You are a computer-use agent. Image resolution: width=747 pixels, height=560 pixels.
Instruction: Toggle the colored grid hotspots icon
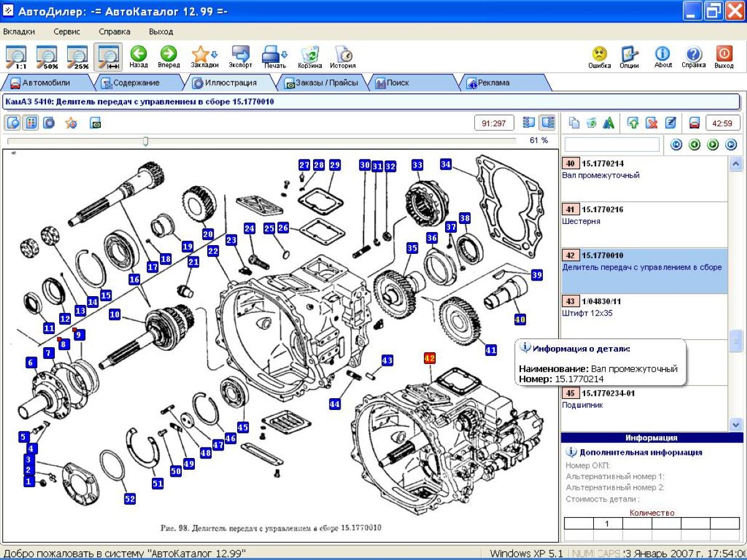point(31,123)
